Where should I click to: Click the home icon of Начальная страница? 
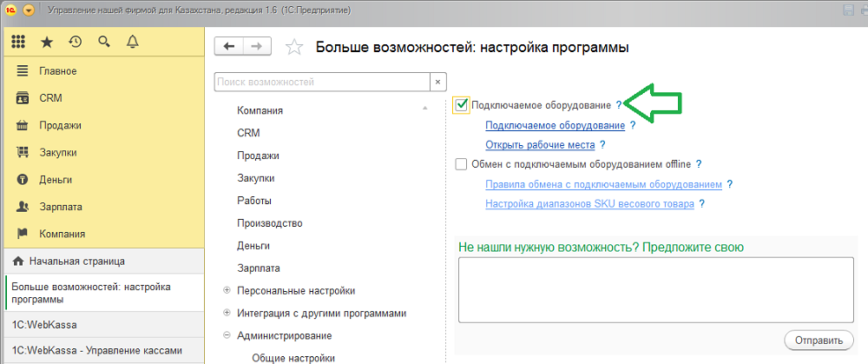tap(17, 261)
